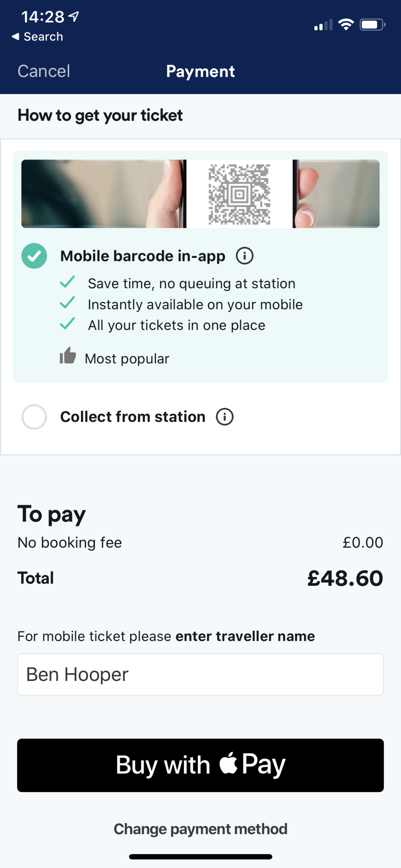Screen dimensions: 401x868
Task: Tap the £48.60 total amount
Action: [345, 578]
